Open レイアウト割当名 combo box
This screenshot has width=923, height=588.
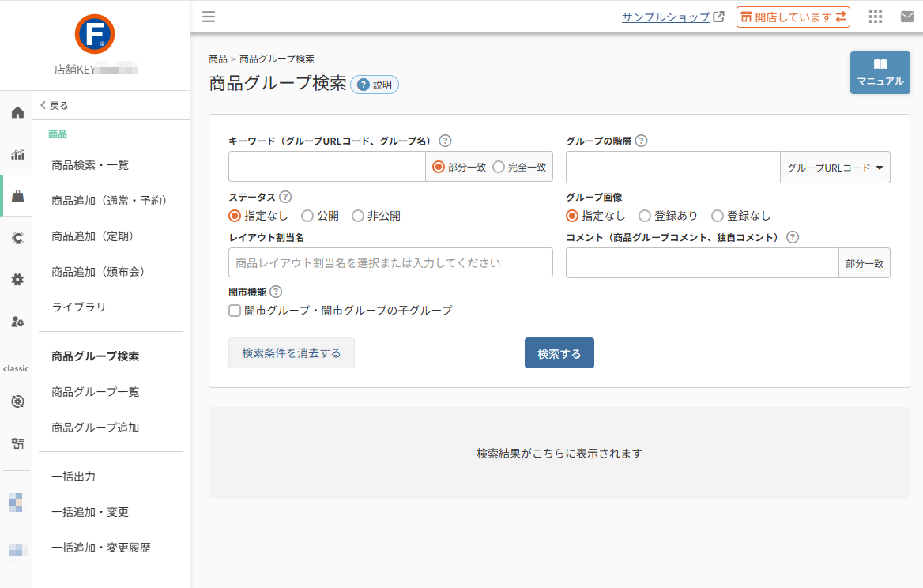pyautogui.click(x=390, y=262)
